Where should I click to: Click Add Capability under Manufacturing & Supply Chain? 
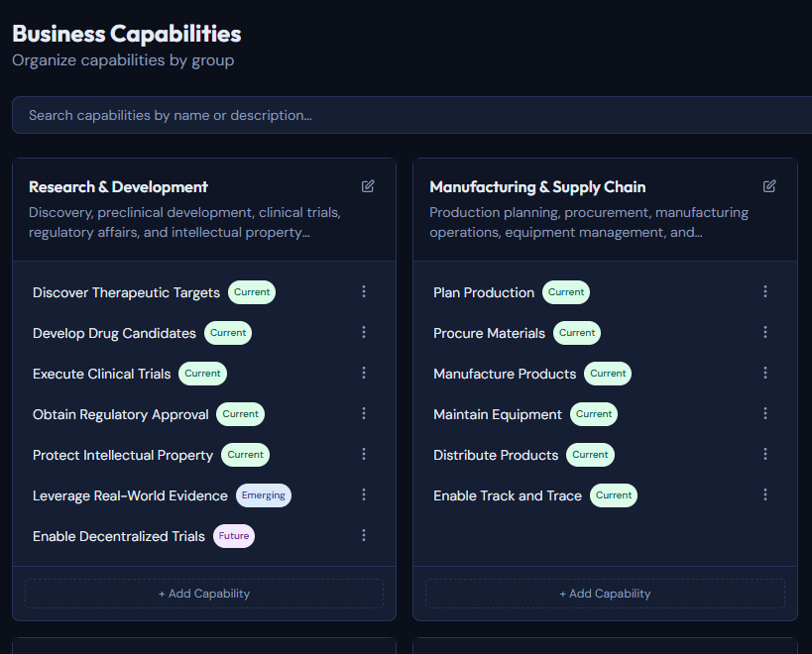(x=605, y=593)
